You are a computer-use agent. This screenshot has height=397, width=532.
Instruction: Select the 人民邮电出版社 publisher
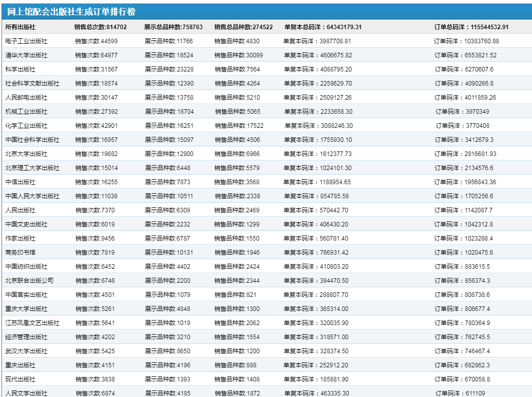click(26, 98)
